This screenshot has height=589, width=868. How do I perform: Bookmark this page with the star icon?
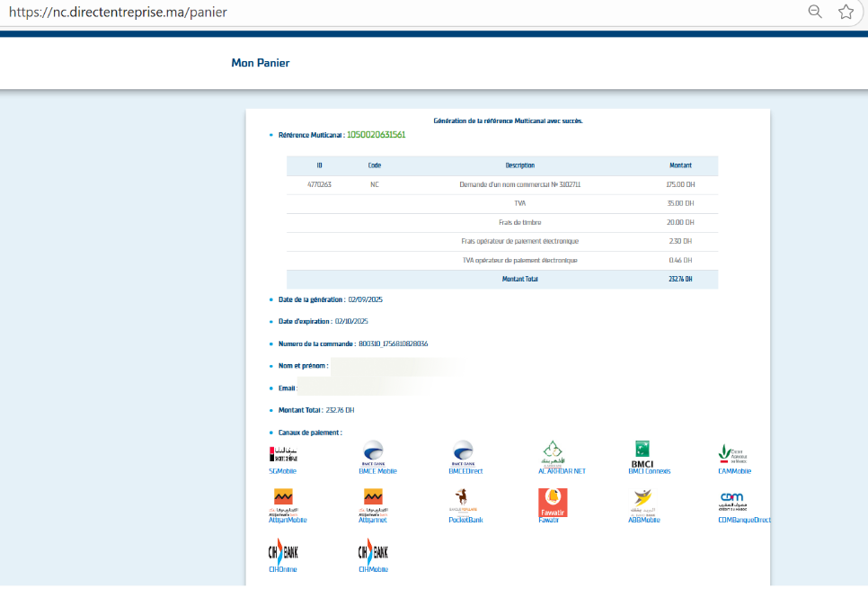click(846, 12)
